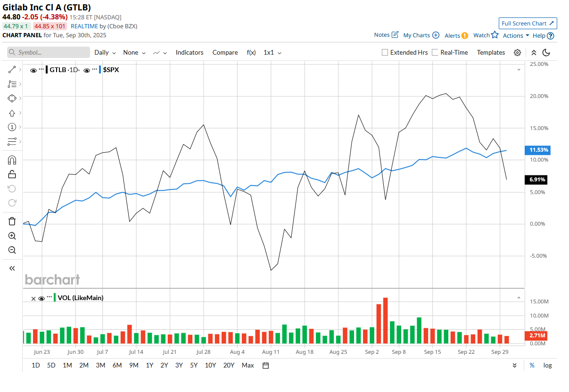This screenshot has height=392, width=569.
Task: Open the f(x) expressions menu
Action: (x=251, y=52)
